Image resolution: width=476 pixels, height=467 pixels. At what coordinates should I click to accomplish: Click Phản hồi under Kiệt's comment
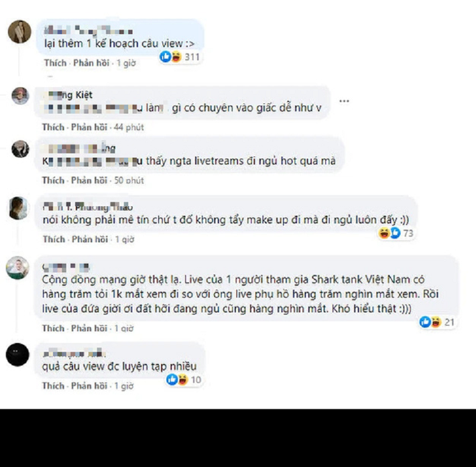[x=89, y=127]
